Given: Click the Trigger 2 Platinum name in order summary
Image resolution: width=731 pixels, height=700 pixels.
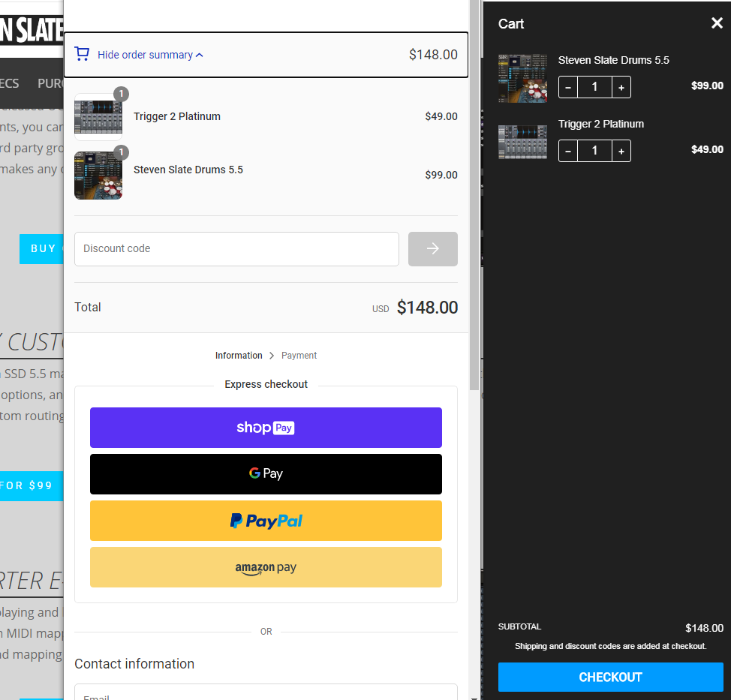Looking at the screenshot, I should [177, 116].
